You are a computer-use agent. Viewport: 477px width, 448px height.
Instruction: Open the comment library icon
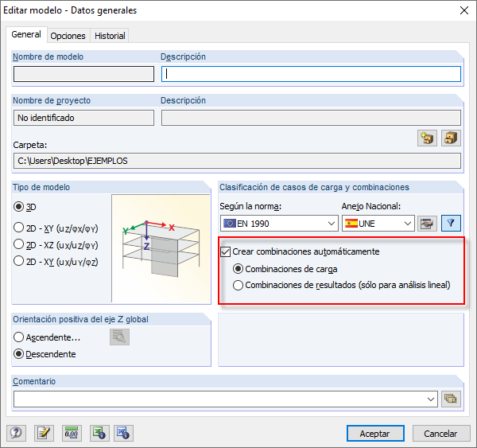451,399
